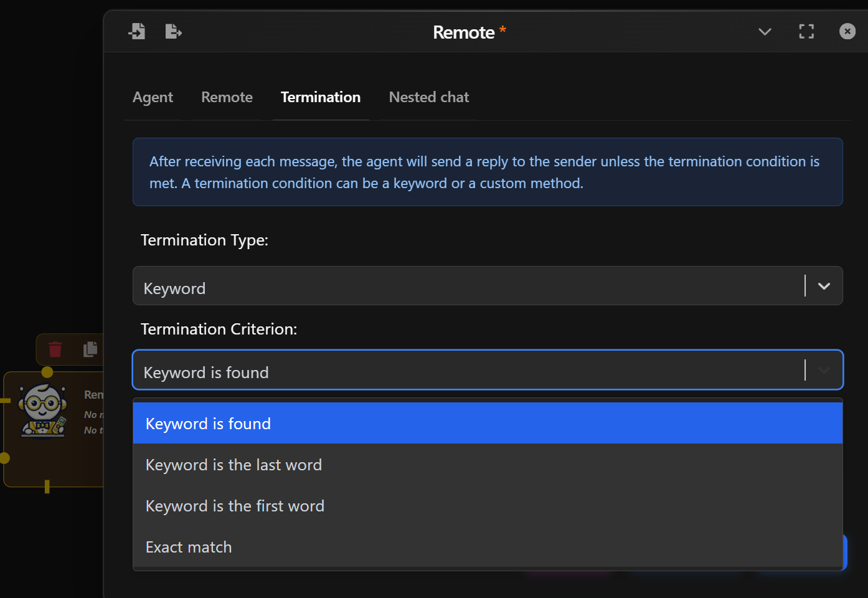Select the Termination tab

point(321,97)
